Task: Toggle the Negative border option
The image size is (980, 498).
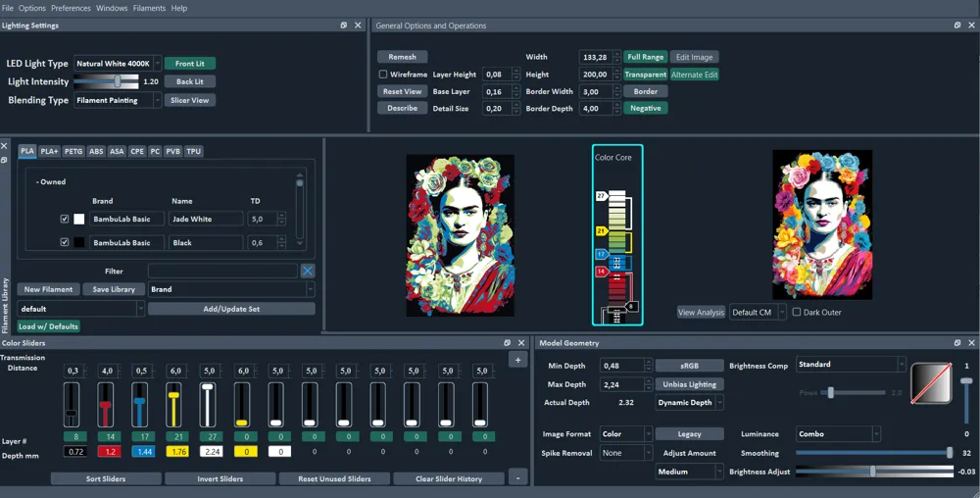Action: pos(646,108)
